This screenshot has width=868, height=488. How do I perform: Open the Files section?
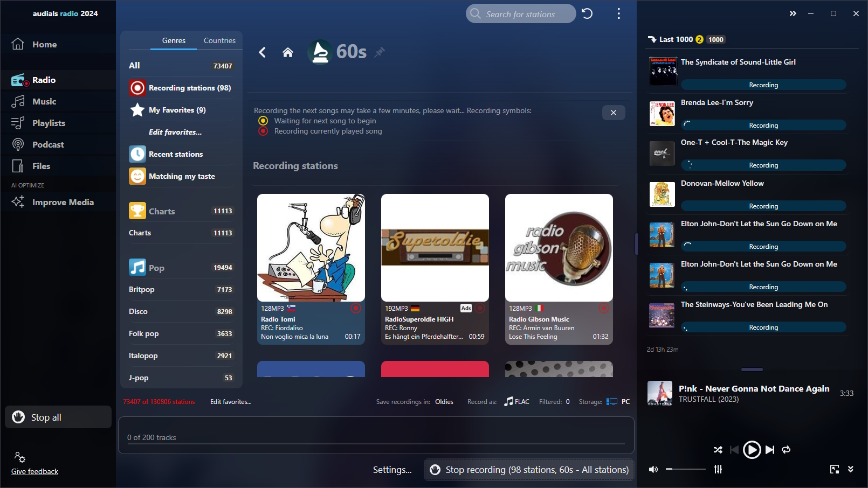[x=58, y=166]
